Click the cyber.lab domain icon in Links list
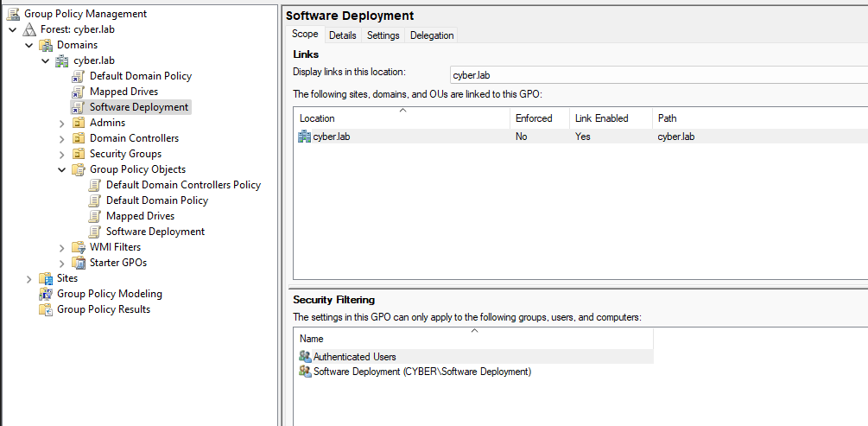The image size is (868, 426). (x=304, y=137)
